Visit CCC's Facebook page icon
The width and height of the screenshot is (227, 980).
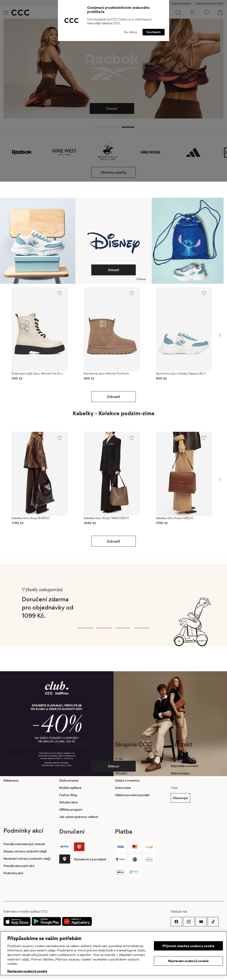[176, 921]
